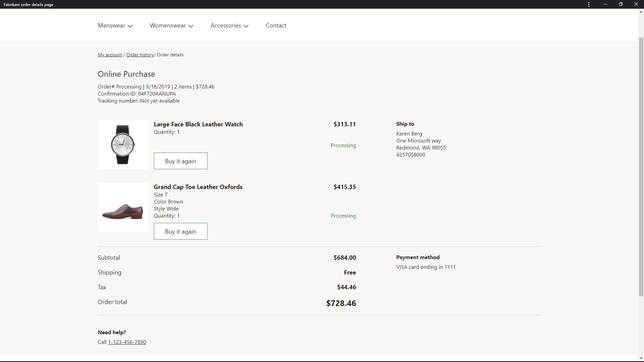View Large Face Black Watch thumbnail
This screenshot has height=362, width=644.
click(x=122, y=144)
